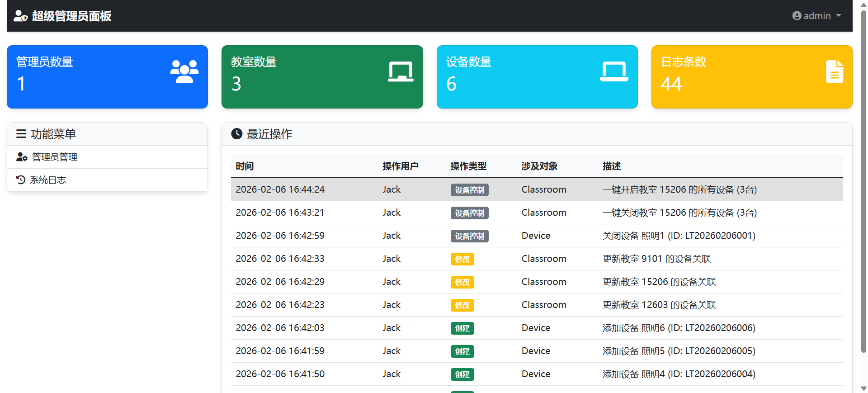
Task: Click the laptop icon on 教室数量 card
Action: [401, 71]
